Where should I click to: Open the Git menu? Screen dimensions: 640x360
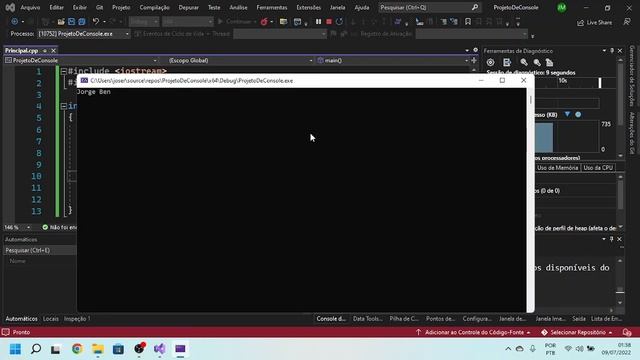coord(99,7)
